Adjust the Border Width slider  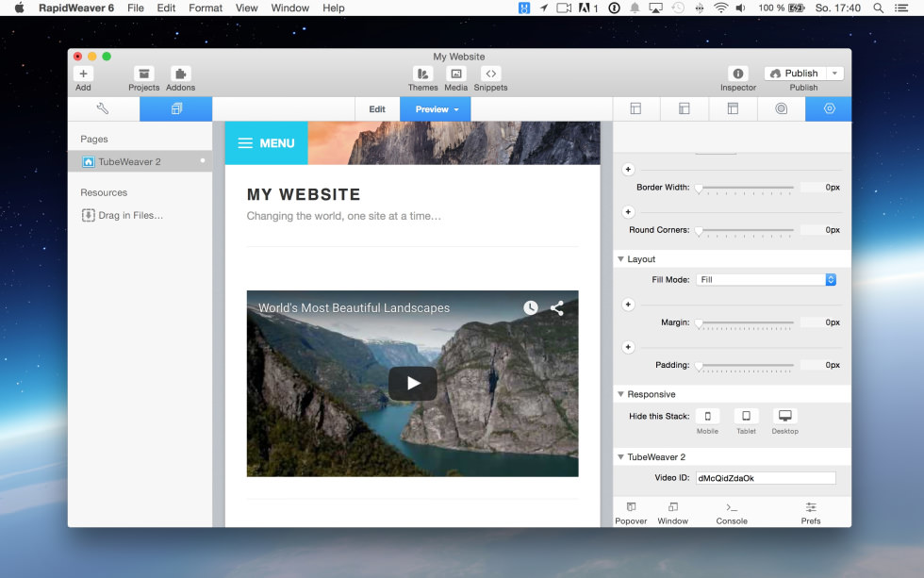click(746, 188)
